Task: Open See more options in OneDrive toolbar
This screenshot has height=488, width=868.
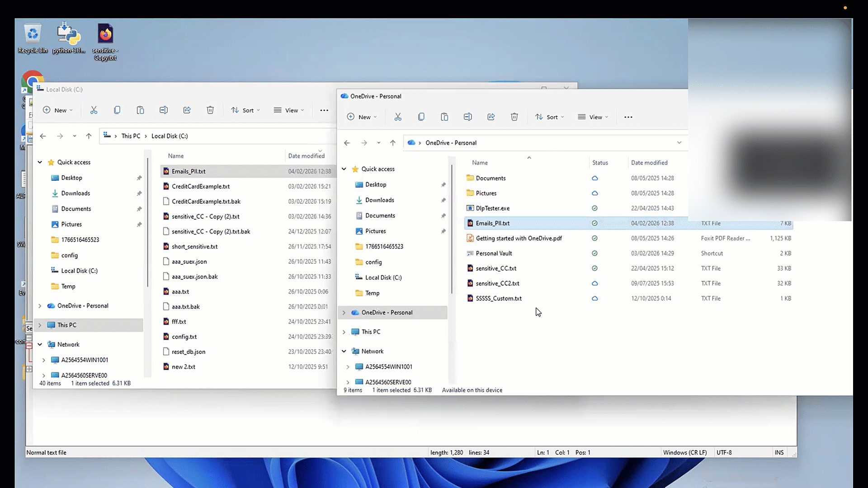Action: (628, 117)
